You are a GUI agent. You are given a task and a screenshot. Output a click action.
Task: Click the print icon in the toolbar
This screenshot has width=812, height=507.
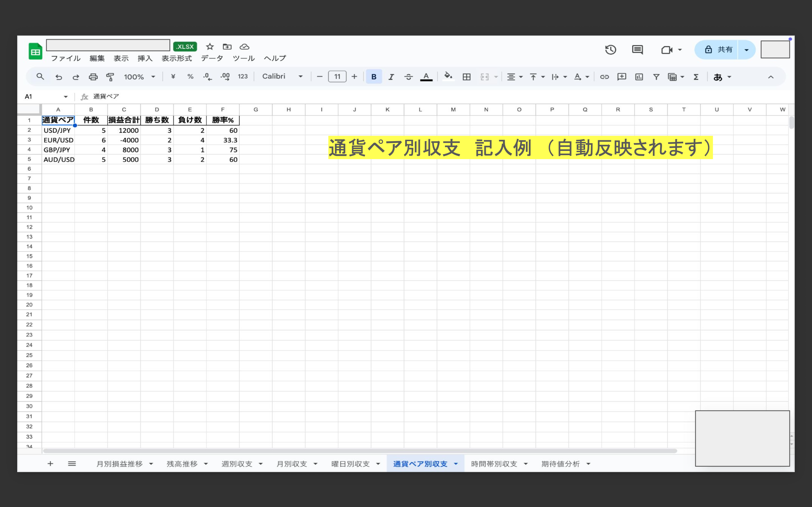(93, 77)
